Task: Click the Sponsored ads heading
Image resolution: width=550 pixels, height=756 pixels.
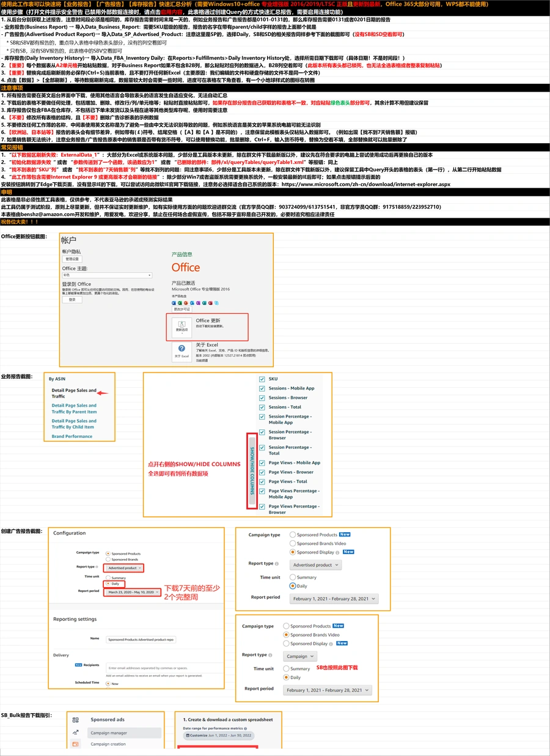Action: tap(108, 720)
